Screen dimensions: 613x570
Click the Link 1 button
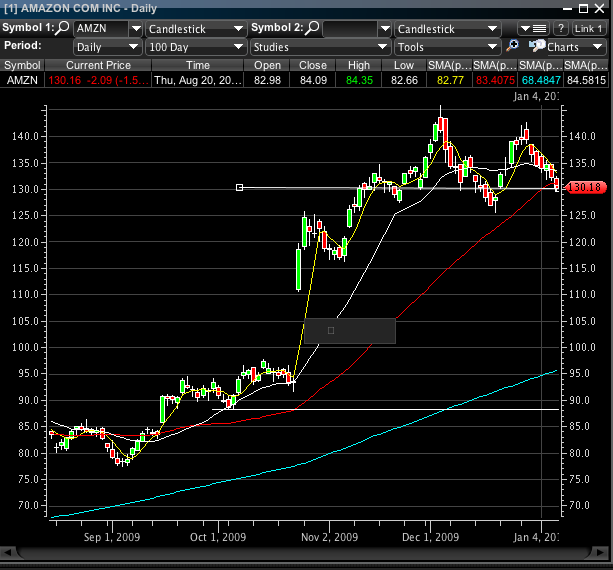pos(590,29)
